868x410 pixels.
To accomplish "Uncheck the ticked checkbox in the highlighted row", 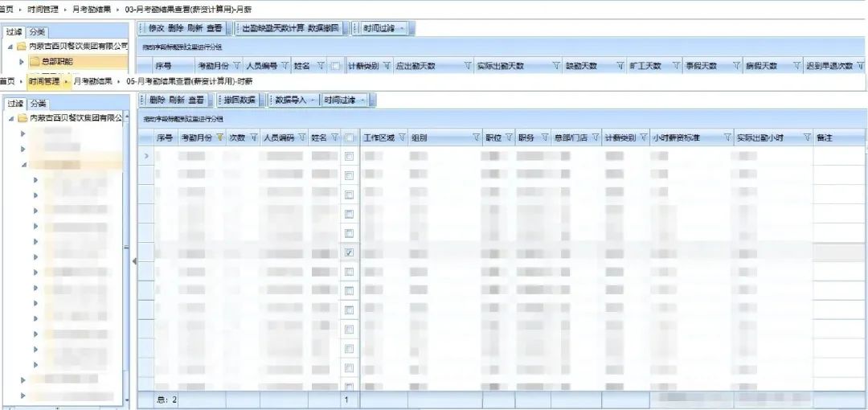I will coord(350,252).
